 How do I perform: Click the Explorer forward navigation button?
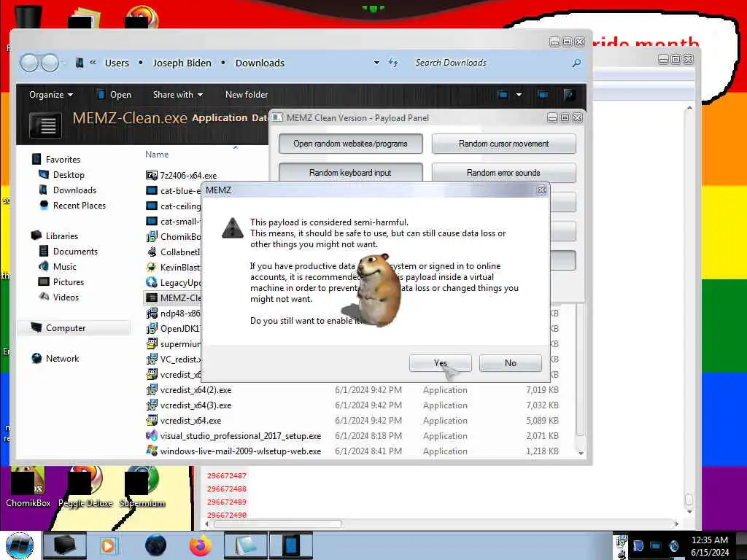click(50, 63)
